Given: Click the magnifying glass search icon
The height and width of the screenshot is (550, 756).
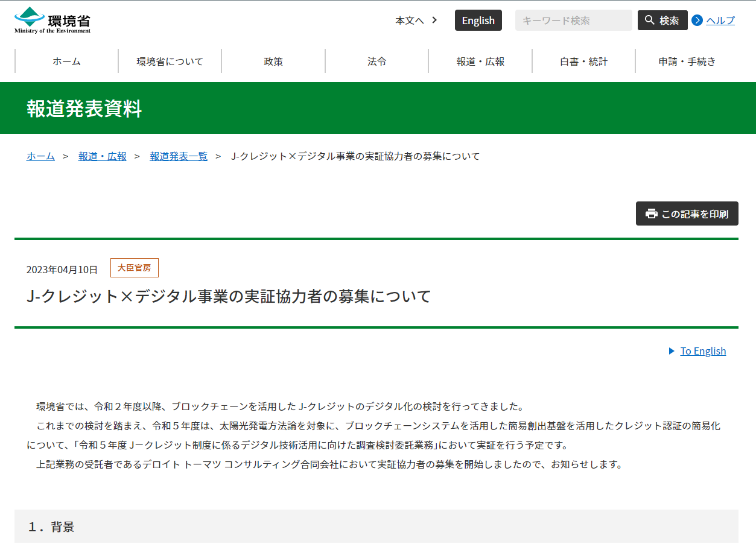Looking at the screenshot, I should (649, 20).
